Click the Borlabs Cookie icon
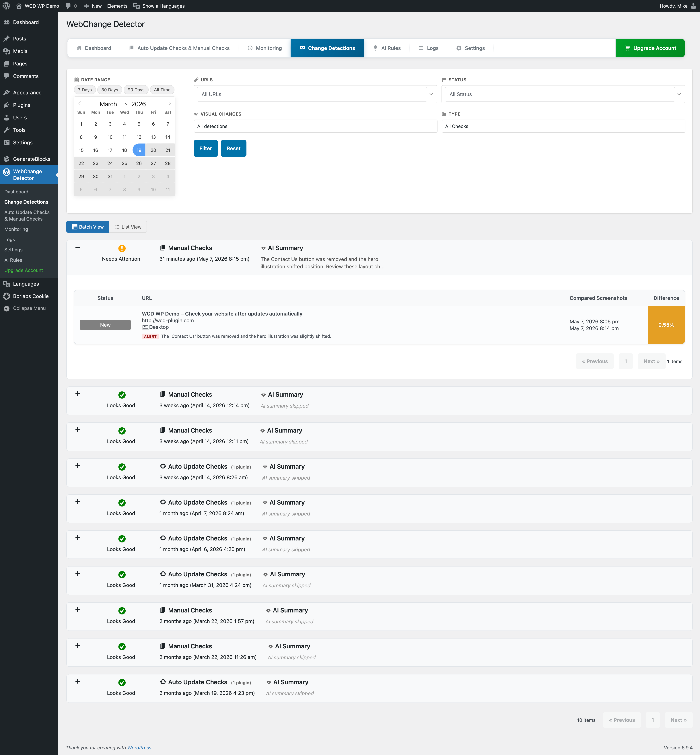Viewport: 700px width, 755px height. click(6, 296)
